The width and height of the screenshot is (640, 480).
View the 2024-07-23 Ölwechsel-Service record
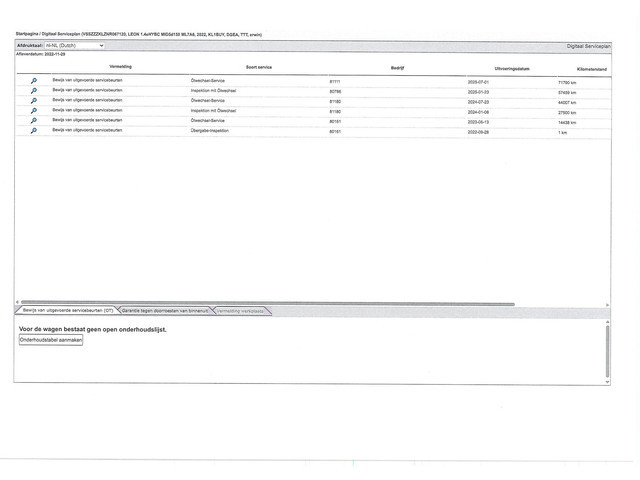(33, 101)
